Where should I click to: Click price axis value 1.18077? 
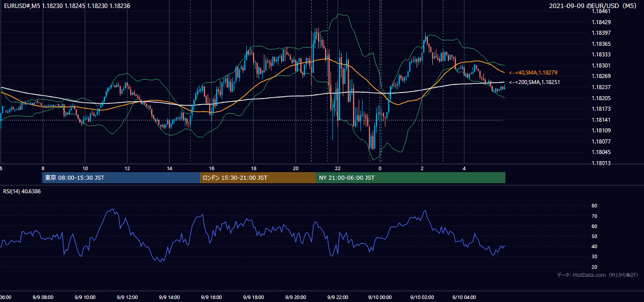point(602,141)
